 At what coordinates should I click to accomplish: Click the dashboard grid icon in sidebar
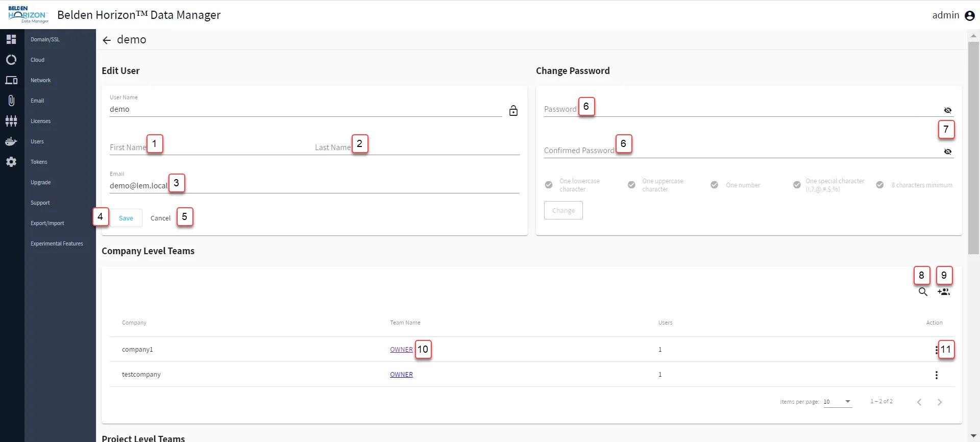point(11,39)
